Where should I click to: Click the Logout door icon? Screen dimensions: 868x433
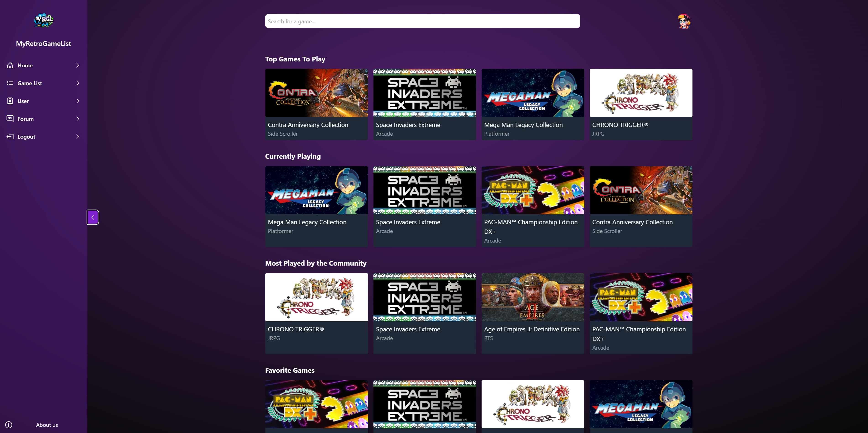click(x=10, y=137)
